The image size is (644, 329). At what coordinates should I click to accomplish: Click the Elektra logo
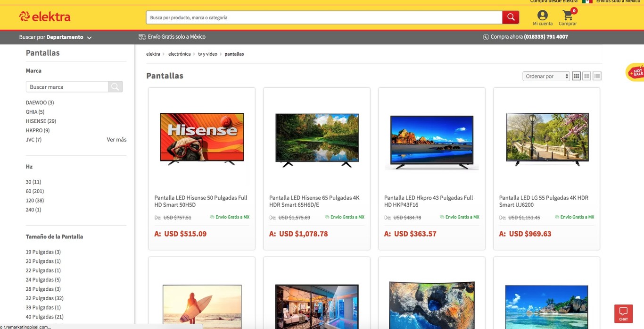44,16
